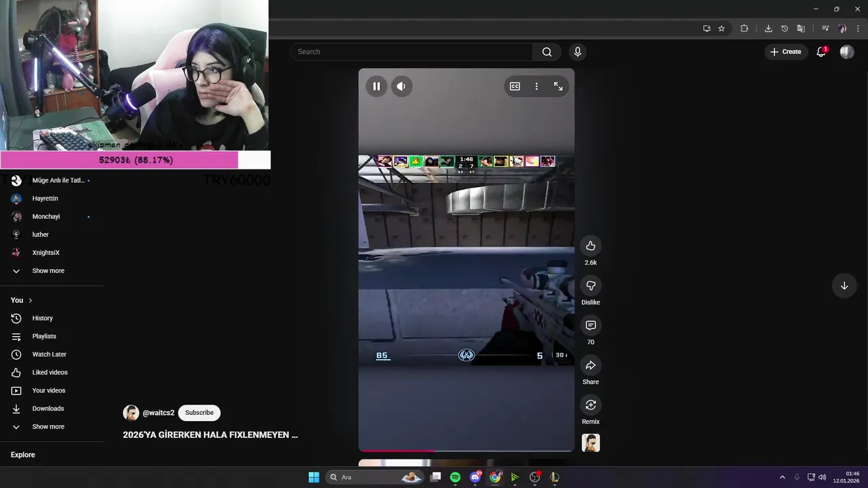Viewport: 868px width, 488px height.
Task: Click the tray microphone icon
Action: (x=797, y=477)
